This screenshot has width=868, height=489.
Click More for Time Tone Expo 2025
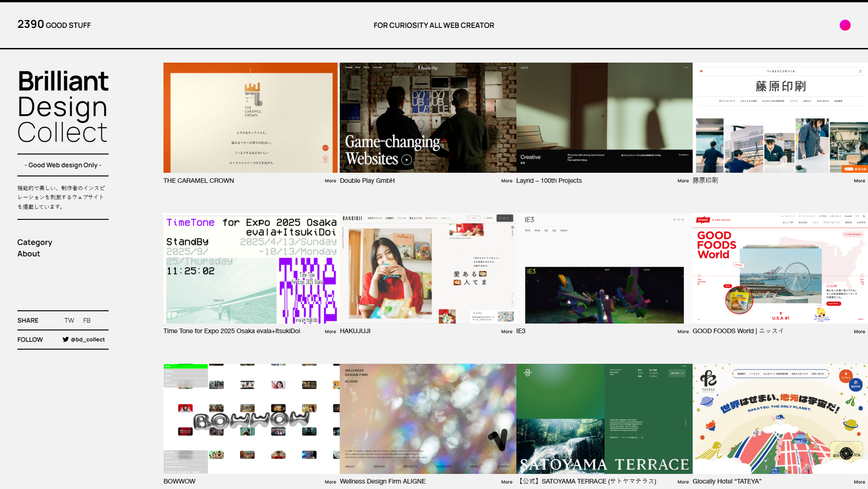[331, 332]
